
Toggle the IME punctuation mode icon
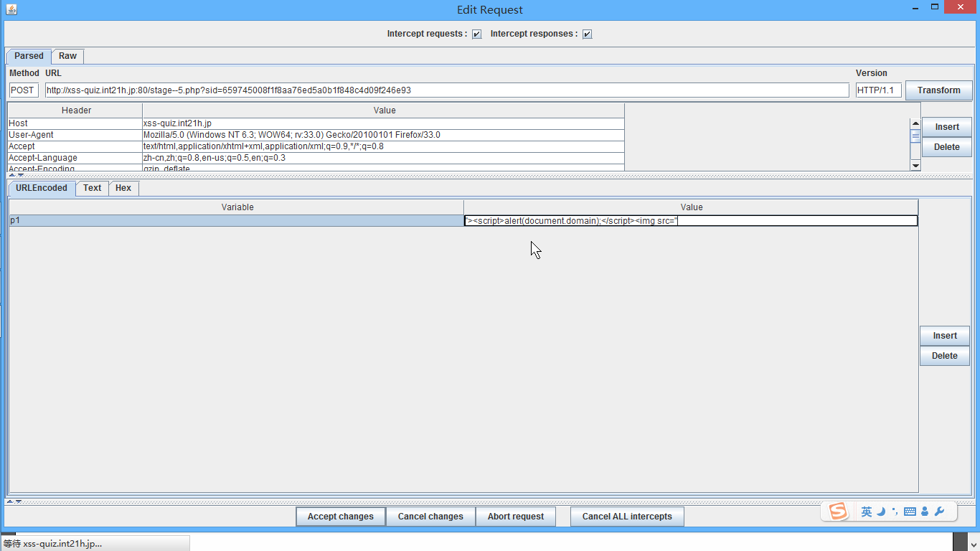click(895, 512)
